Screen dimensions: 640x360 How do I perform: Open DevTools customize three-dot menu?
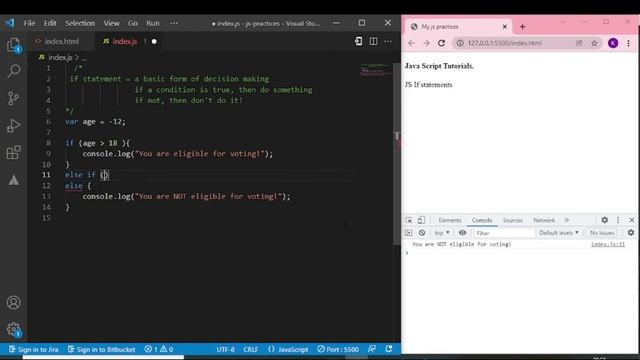pyautogui.click(x=618, y=220)
